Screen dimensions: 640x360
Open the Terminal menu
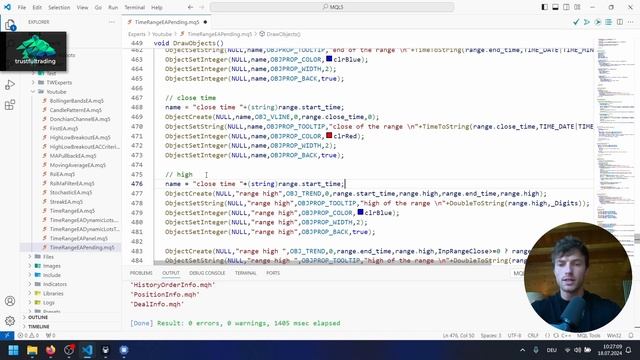(135, 7)
